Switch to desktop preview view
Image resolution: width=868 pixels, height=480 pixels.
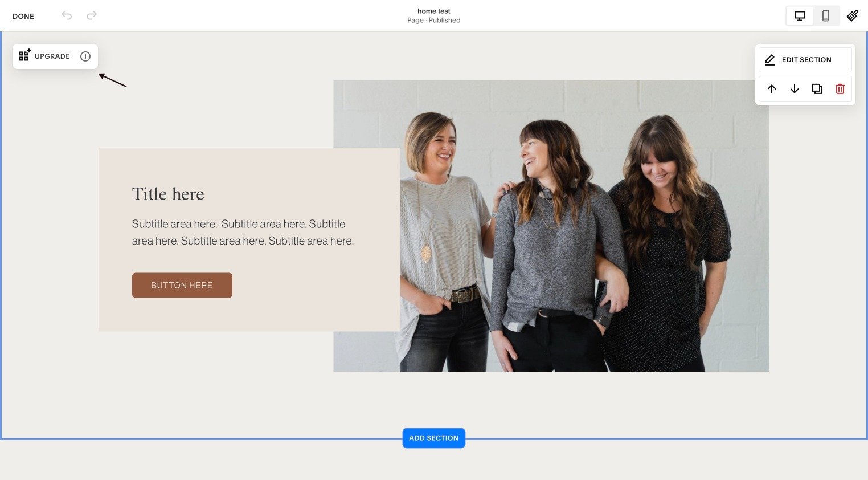click(800, 16)
